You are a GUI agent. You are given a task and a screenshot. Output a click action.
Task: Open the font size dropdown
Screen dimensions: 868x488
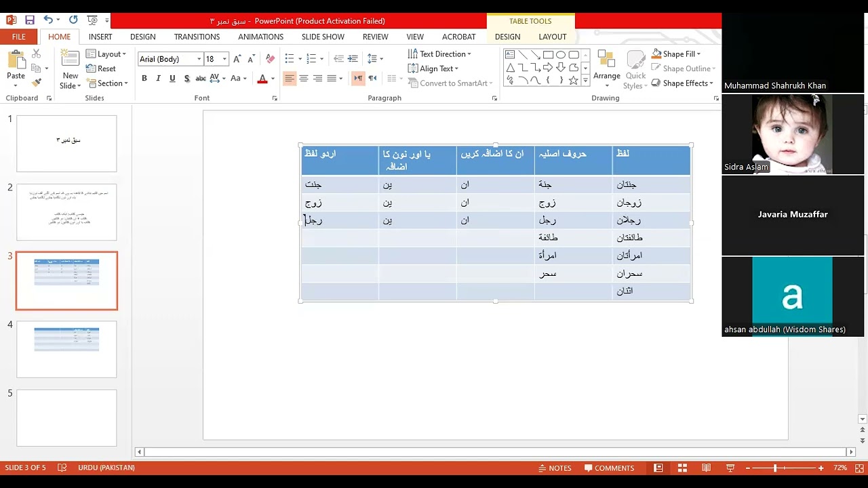tap(224, 59)
